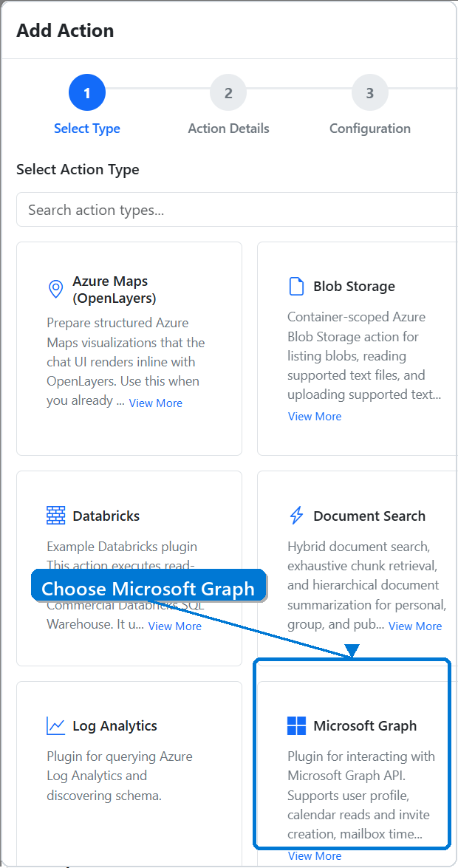458x868 pixels.
Task: Click the Microsoft Graph windows logo icon
Action: pyautogui.click(x=297, y=725)
